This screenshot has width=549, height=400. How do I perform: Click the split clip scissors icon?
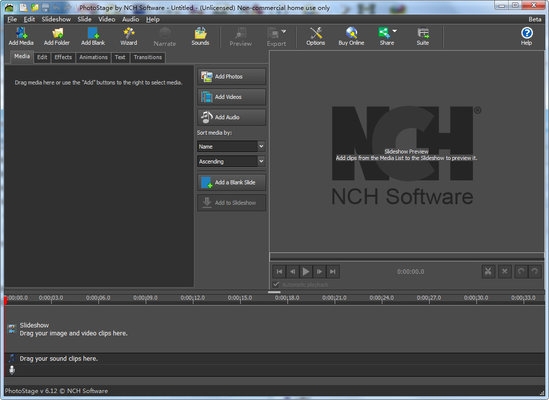488,271
